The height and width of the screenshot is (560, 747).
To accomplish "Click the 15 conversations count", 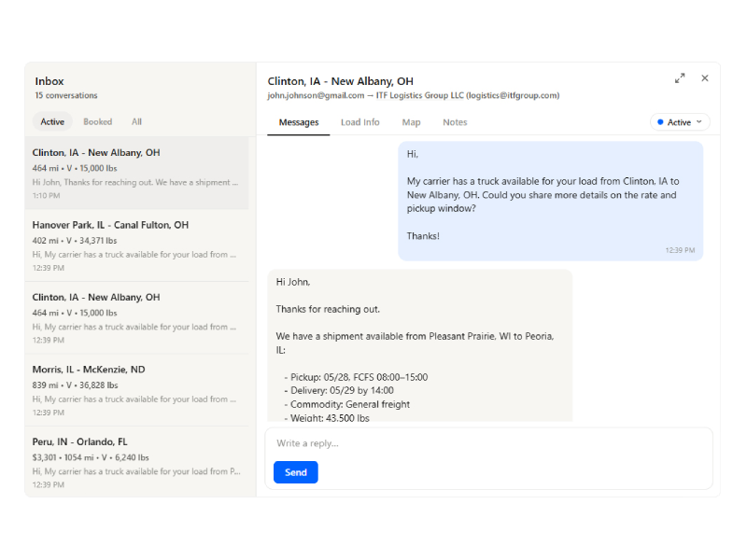I will 66,95.
